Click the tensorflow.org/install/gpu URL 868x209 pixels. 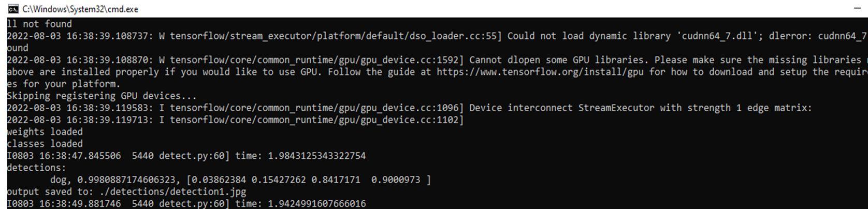(x=540, y=72)
